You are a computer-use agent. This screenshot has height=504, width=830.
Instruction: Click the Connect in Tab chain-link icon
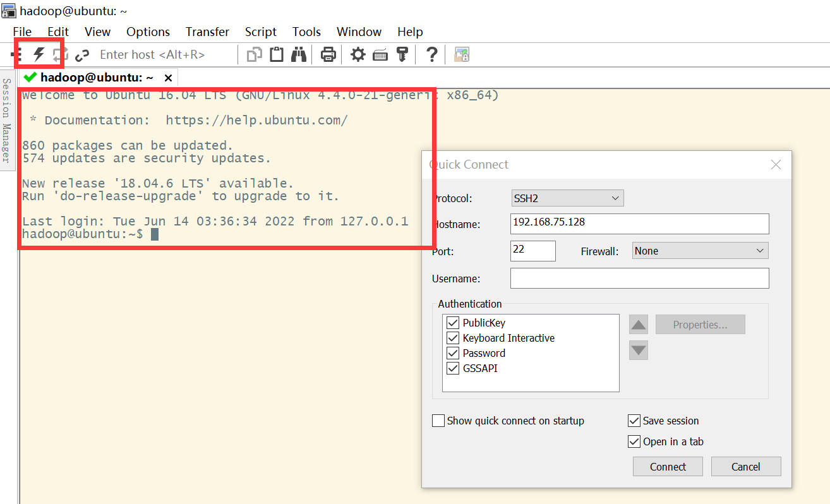click(x=82, y=55)
